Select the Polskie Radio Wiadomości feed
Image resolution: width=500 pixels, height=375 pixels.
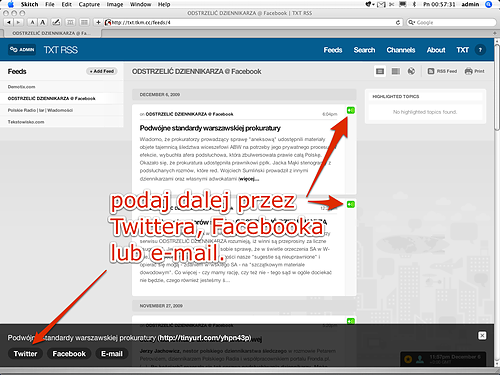tap(40, 110)
